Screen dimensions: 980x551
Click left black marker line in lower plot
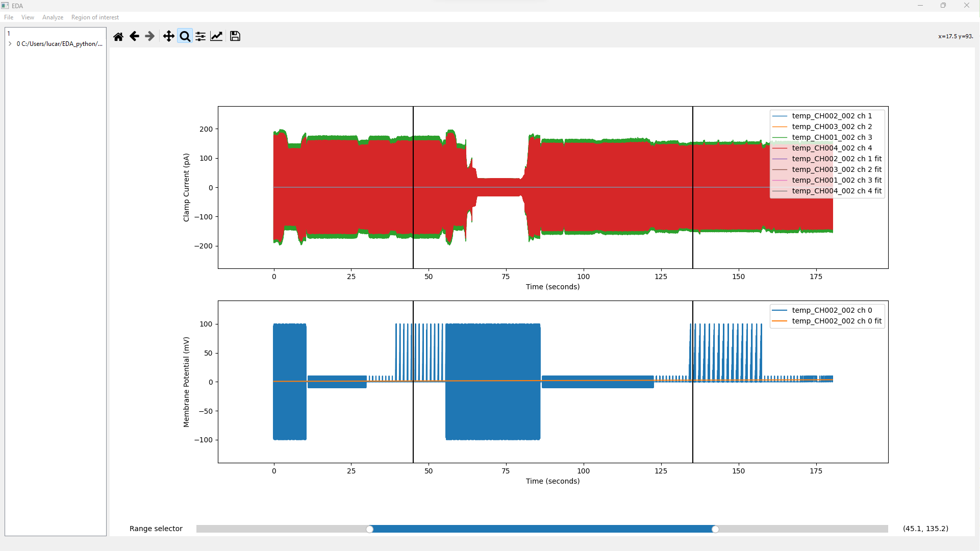click(413, 382)
